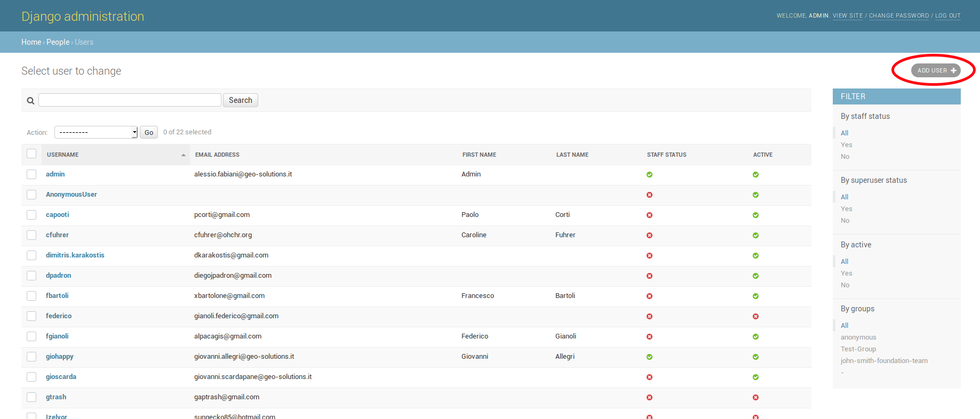Screen dimensions: 980x419
Task: Open the fgianoli user link
Action: click(57, 336)
